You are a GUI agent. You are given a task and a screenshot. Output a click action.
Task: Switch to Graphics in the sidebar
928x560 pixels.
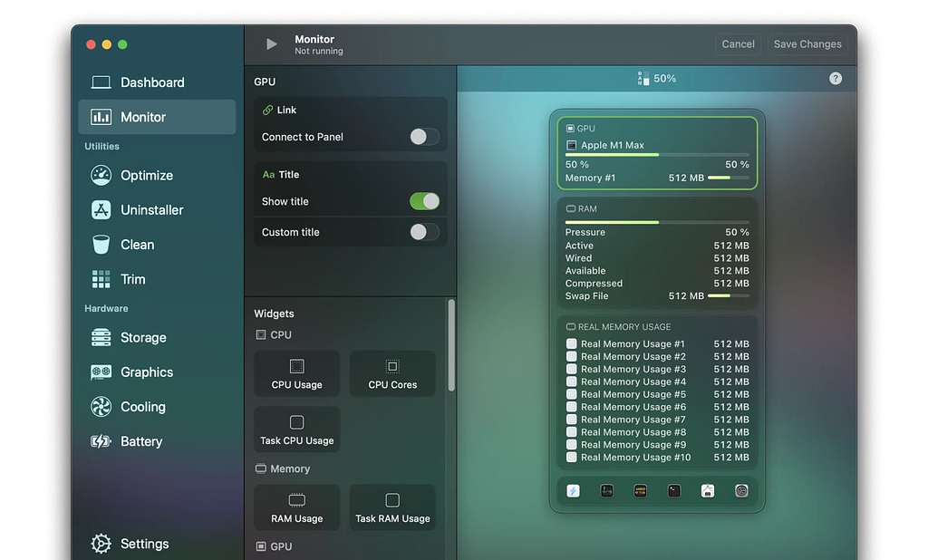click(x=146, y=372)
